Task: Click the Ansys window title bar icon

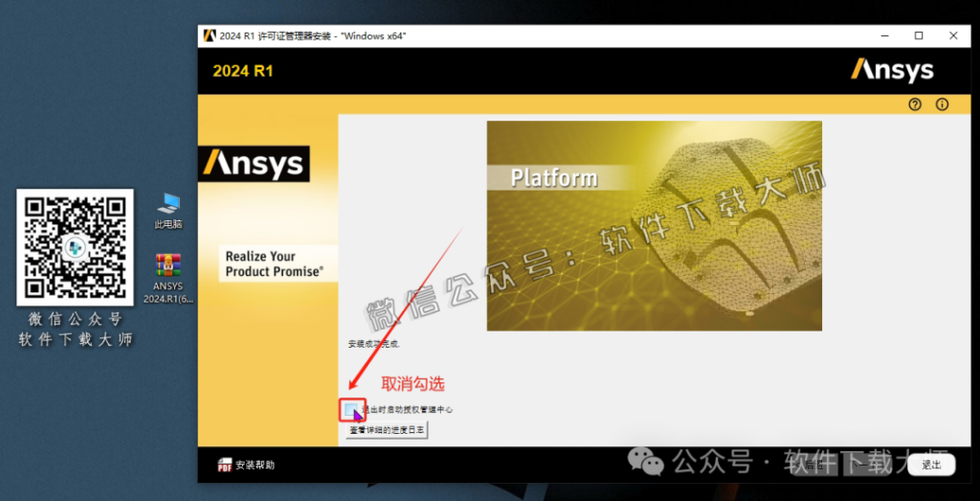Action: (210, 35)
